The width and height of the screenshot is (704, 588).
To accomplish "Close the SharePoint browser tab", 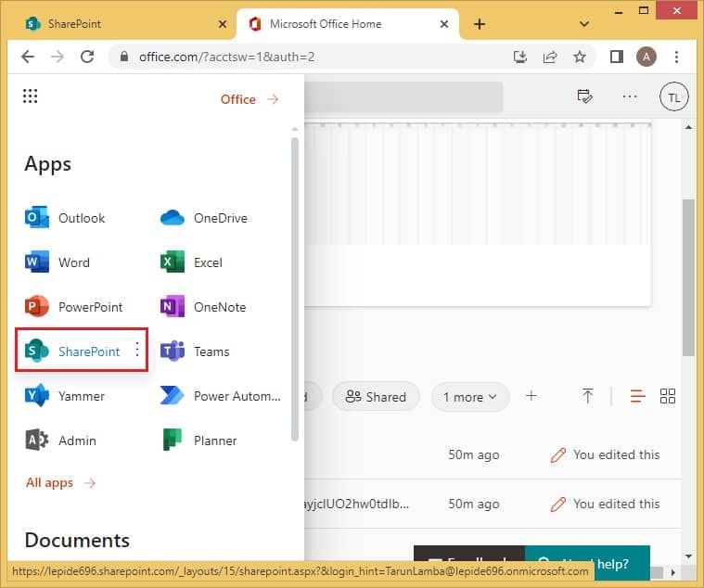I will (x=223, y=24).
